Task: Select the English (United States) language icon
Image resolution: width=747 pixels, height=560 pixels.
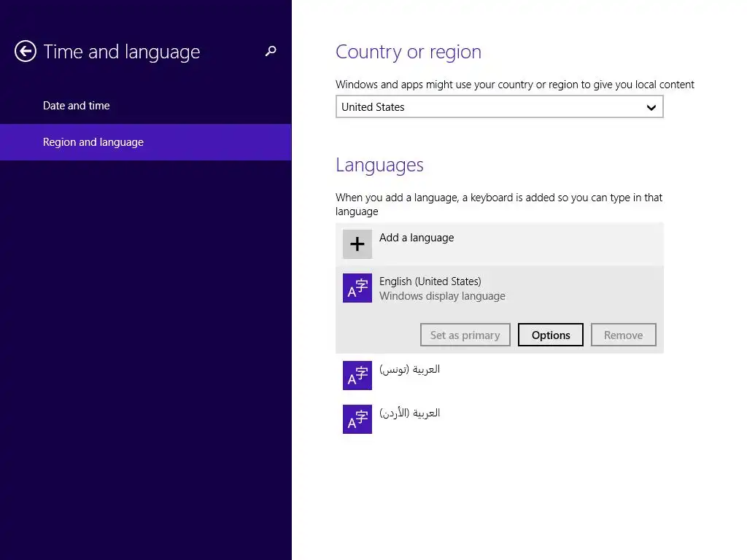Action: (357, 288)
